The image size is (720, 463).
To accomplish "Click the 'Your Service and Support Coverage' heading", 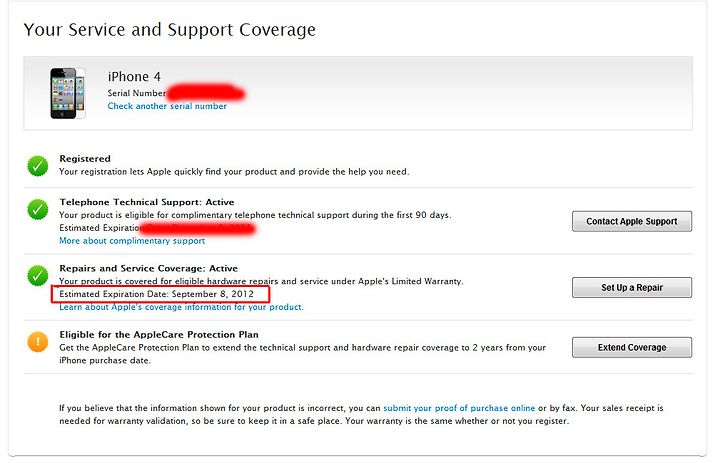I will click(x=169, y=30).
